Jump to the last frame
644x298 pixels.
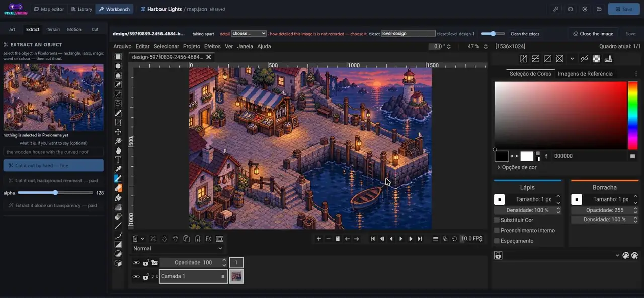[x=420, y=239]
